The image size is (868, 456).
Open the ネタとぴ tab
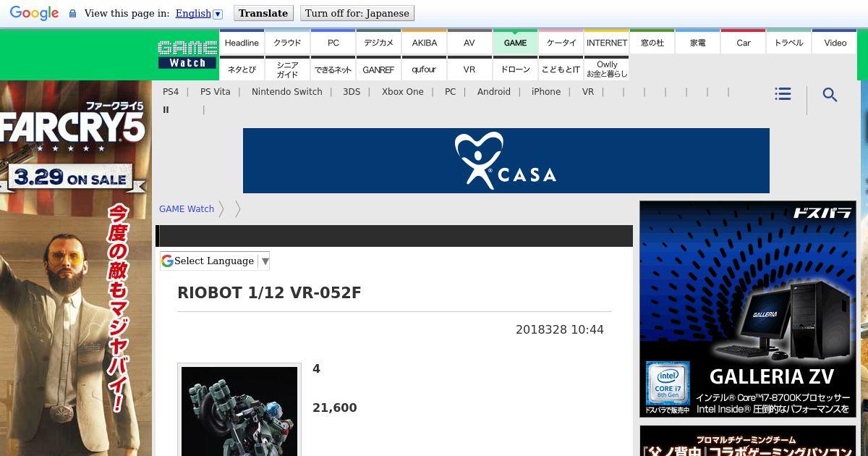[242, 69]
